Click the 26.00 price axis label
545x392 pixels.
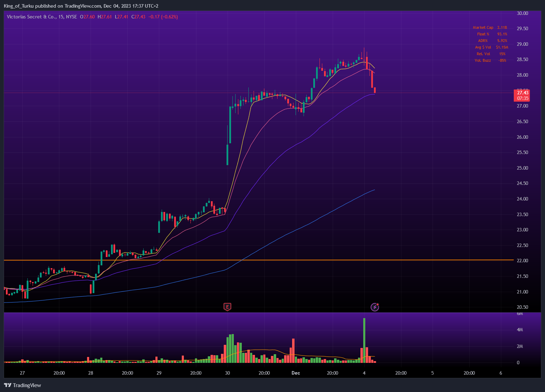(522, 137)
